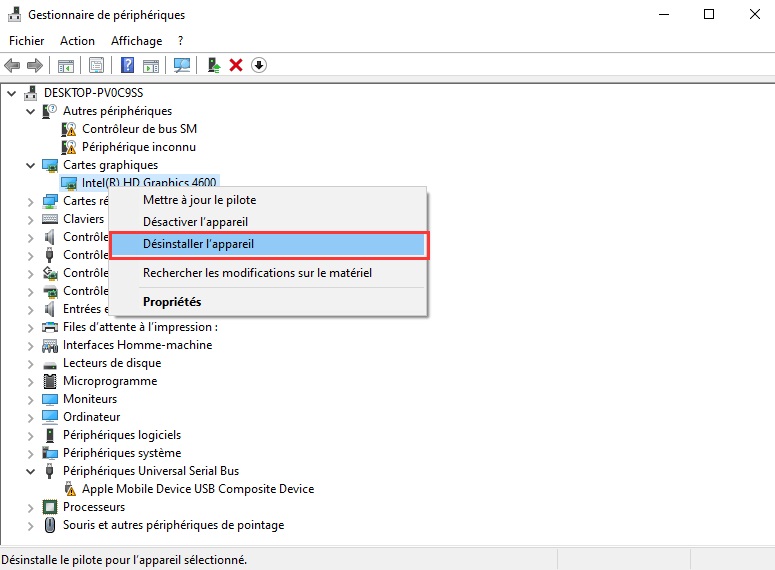Click the show/hide console tree toolbar icon
Viewport: 775px width, 570px height.
65,65
